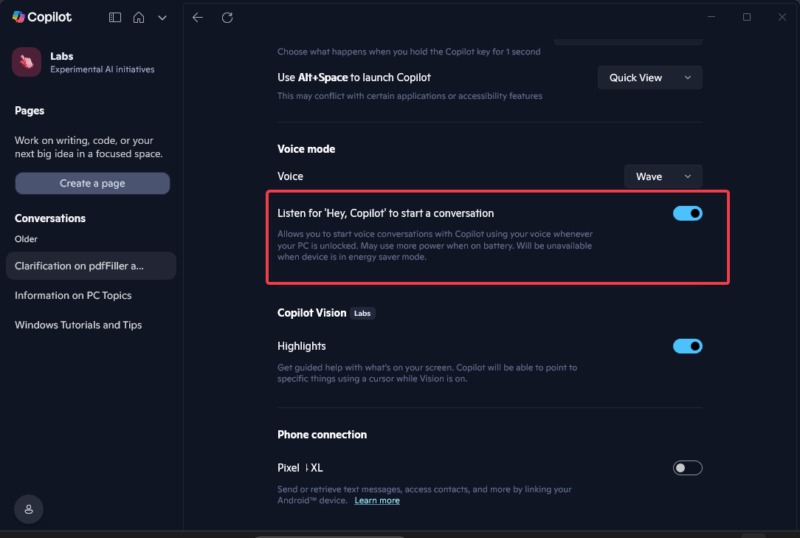Screen dimensions: 800x538
Task: Turn off Copilot Vision Highlights toggle
Action: [687, 346]
